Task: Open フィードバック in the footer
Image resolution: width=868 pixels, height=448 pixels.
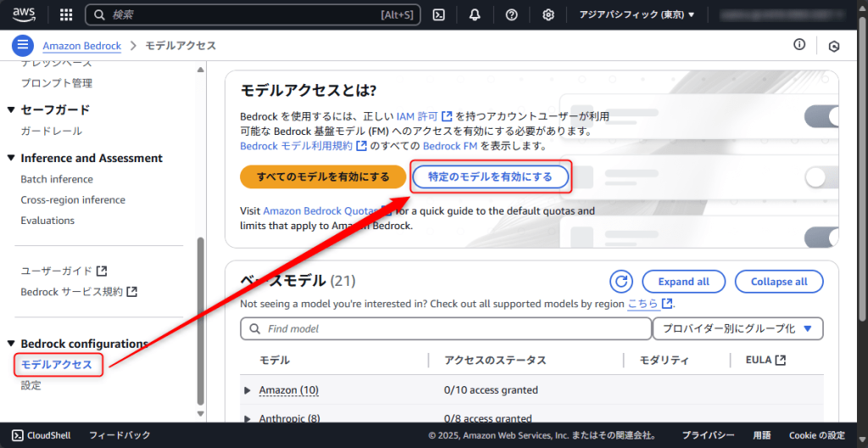Action: coord(120,435)
